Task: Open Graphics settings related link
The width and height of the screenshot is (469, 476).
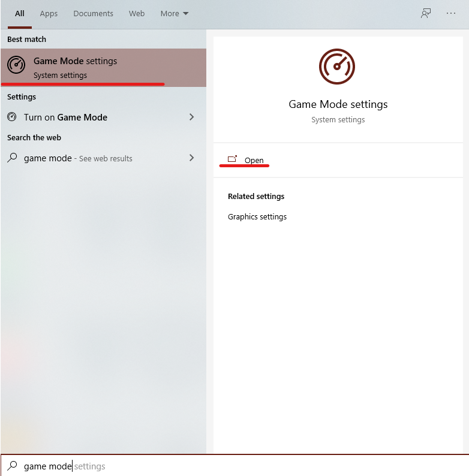Action: 257,217
